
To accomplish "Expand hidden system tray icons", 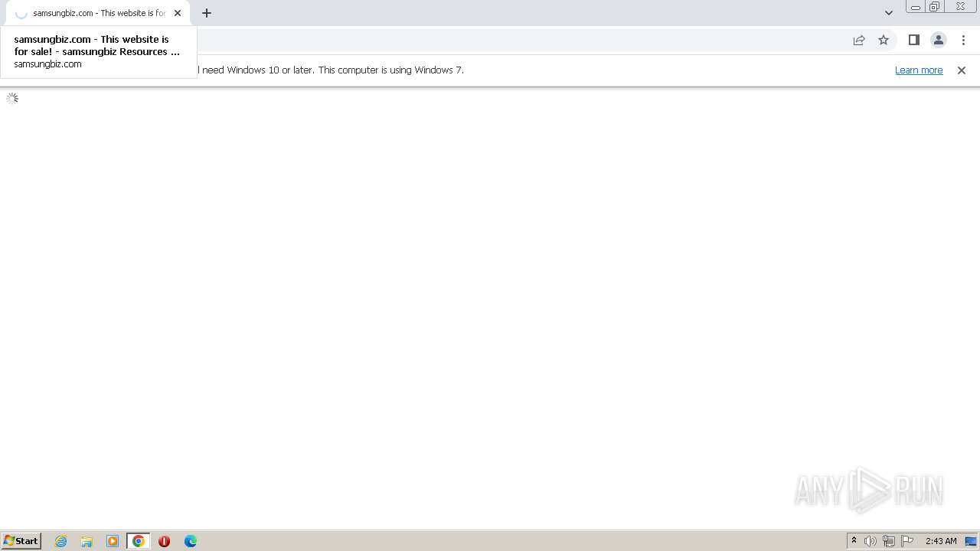I will pyautogui.click(x=854, y=541).
